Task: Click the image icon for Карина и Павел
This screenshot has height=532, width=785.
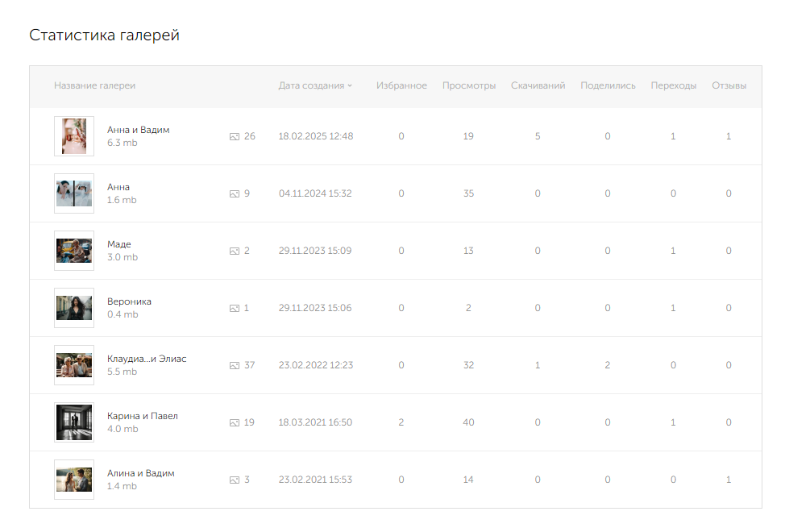Action: coord(235,423)
